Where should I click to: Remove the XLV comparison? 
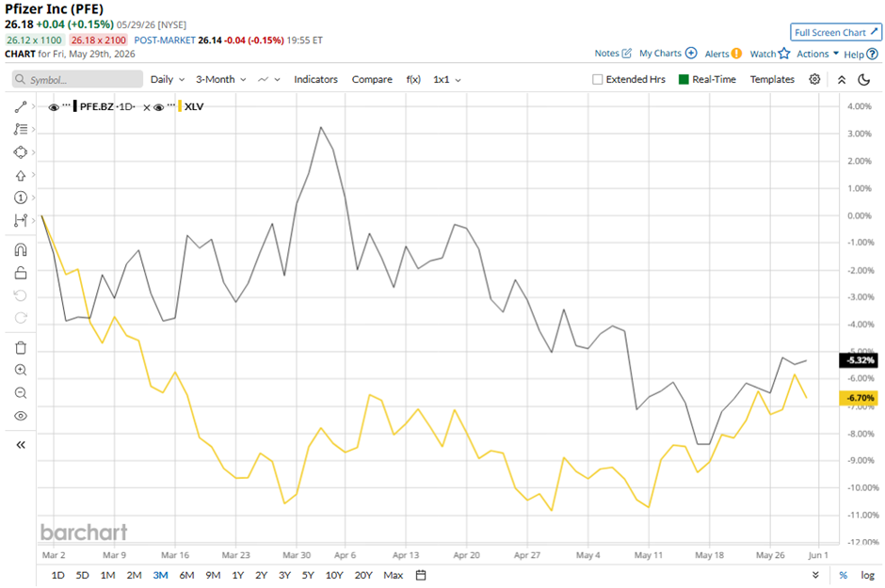147,107
